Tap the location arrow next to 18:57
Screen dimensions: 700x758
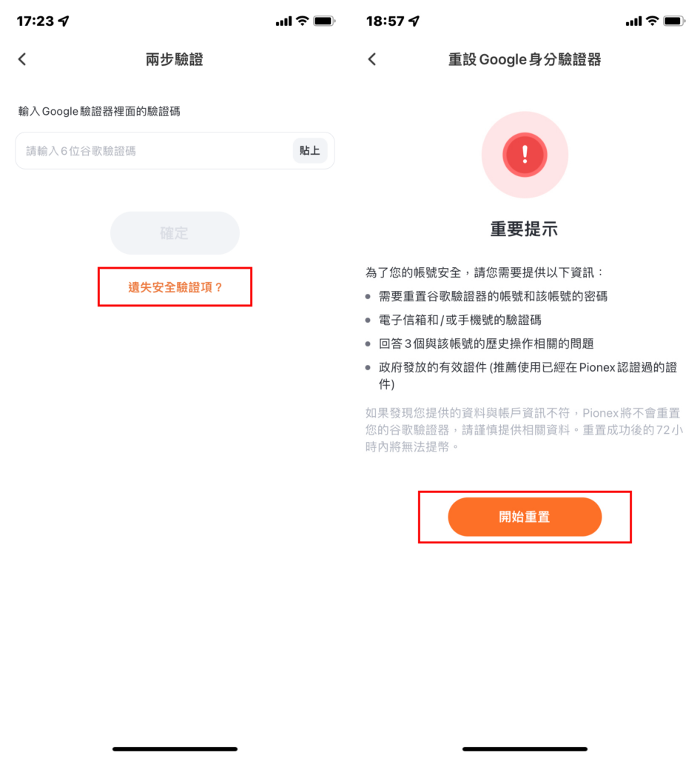pyautogui.click(x=414, y=21)
